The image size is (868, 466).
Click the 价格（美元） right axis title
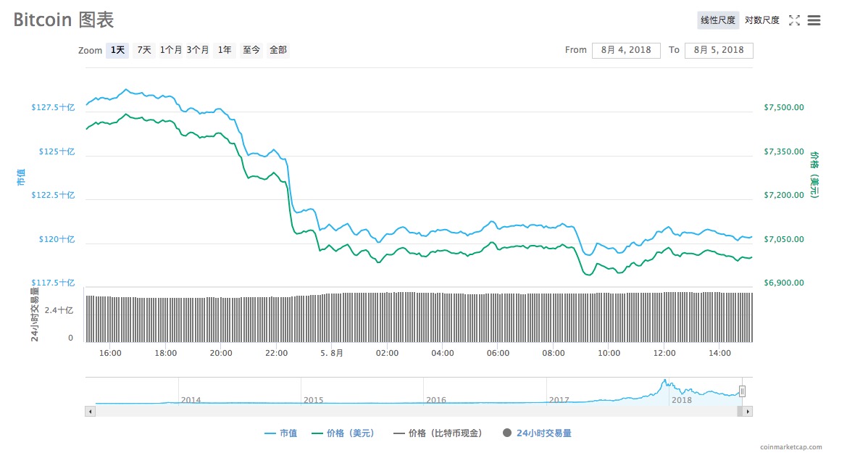click(814, 175)
